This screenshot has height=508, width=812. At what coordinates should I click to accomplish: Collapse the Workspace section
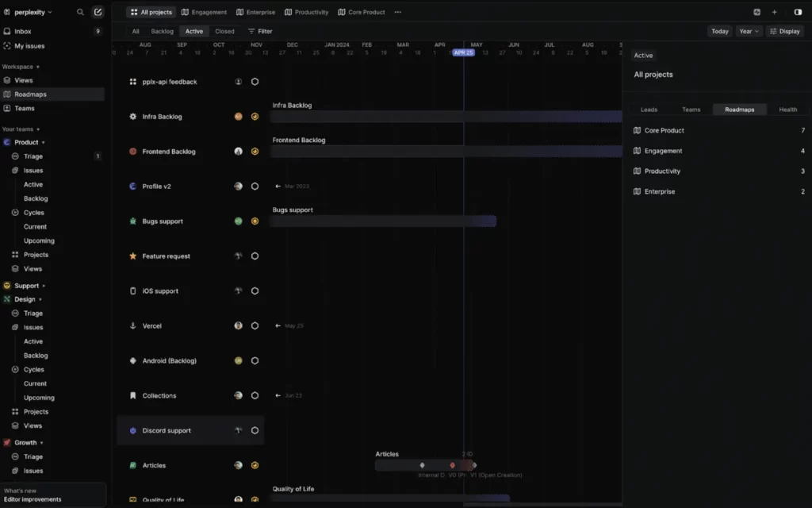pyautogui.click(x=21, y=67)
